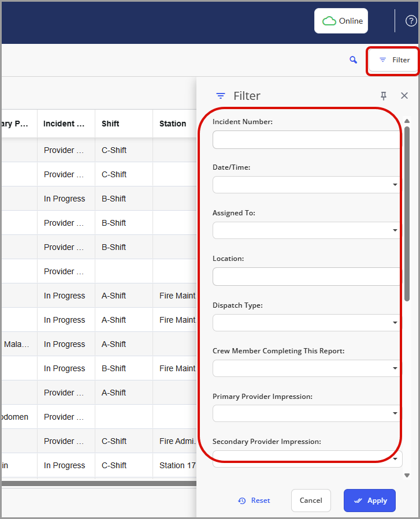
Task: Pin the Filter panel with pushpin icon
Action: pyautogui.click(x=383, y=96)
